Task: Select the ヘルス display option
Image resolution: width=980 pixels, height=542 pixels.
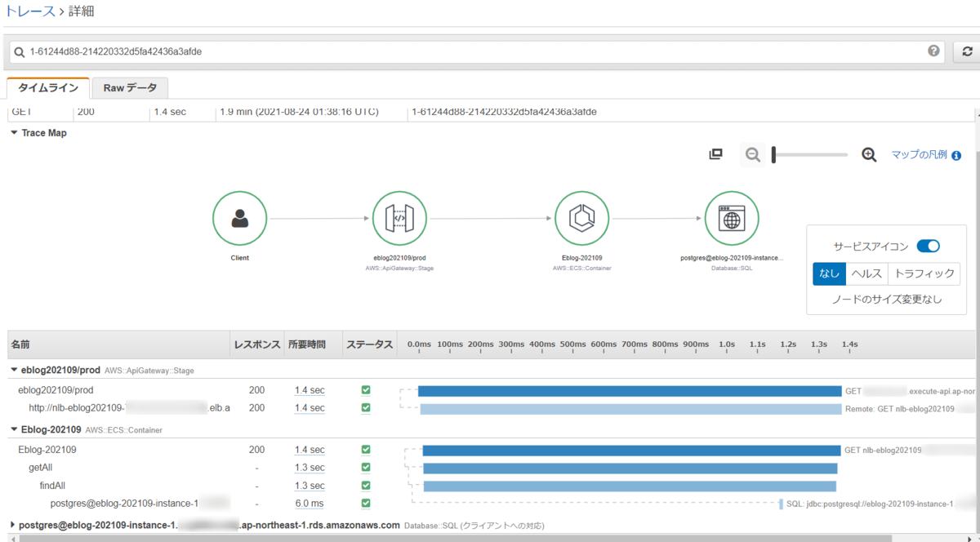Action: (866, 273)
